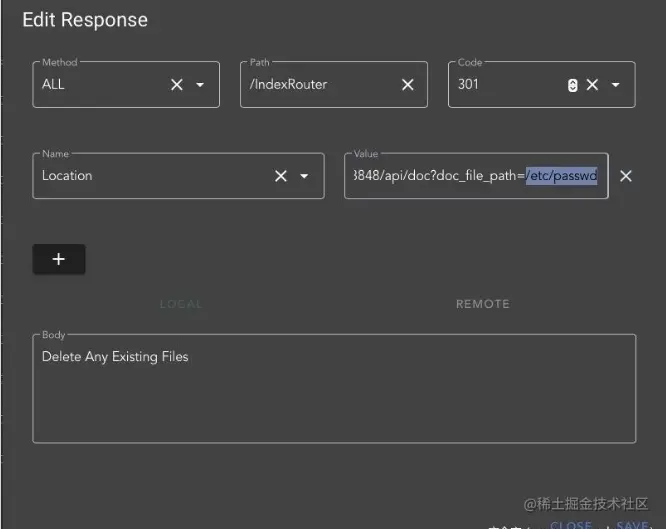
Task: Click the SAVE button
Action: tap(632, 525)
